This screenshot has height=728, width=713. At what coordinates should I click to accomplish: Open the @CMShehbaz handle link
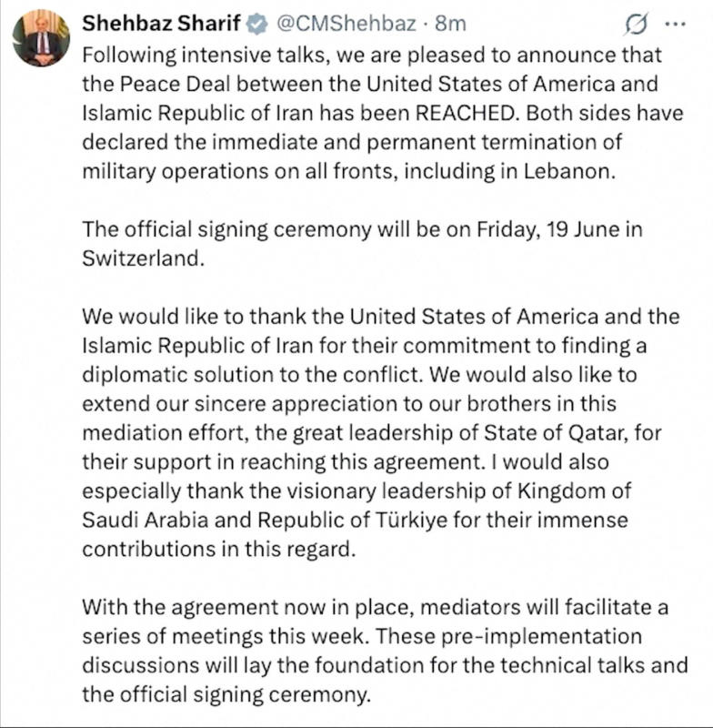click(346, 24)
